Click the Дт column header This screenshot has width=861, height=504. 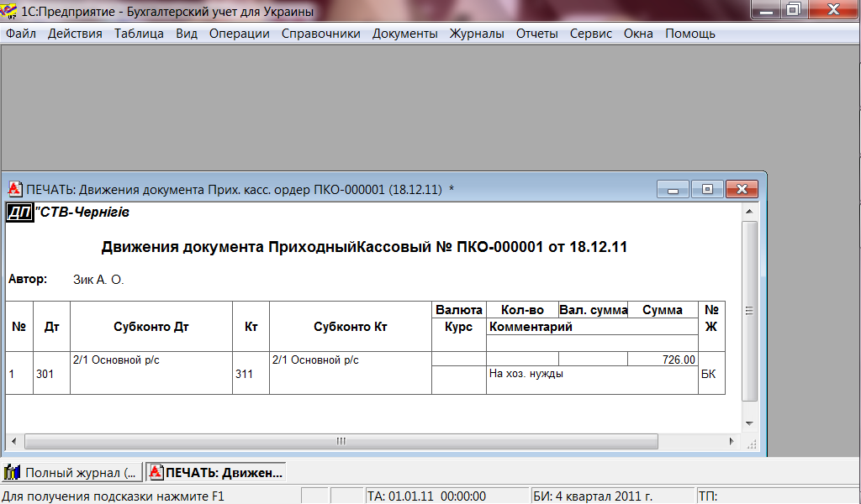click(51, 326)
